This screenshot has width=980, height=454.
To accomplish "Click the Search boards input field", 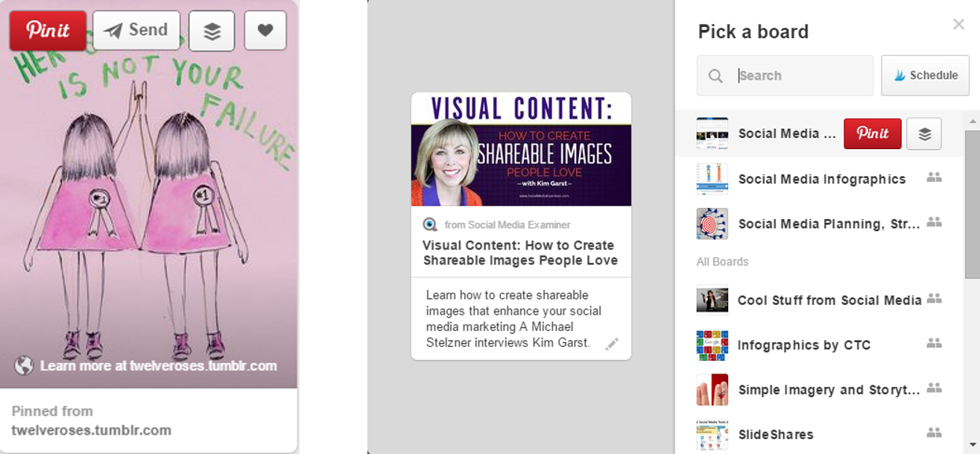I will pos(785,75).
